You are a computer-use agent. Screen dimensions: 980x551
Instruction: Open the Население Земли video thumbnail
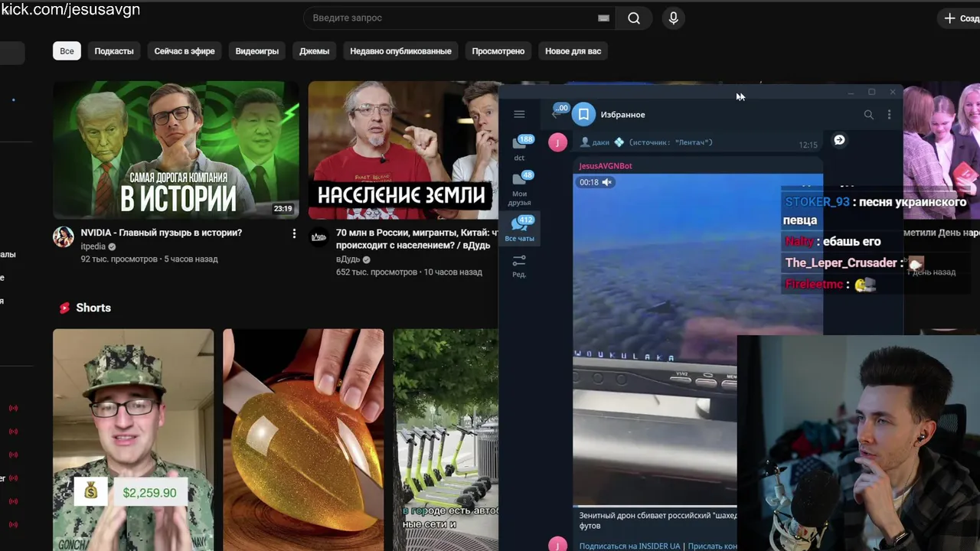click(x=403, y=150)
